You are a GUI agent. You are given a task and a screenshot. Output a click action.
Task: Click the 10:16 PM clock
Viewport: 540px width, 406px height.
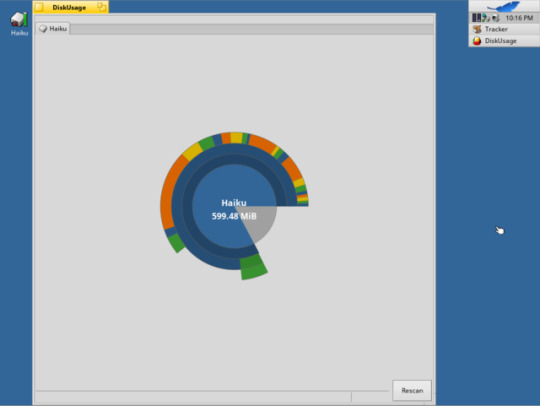pos(519,18)
